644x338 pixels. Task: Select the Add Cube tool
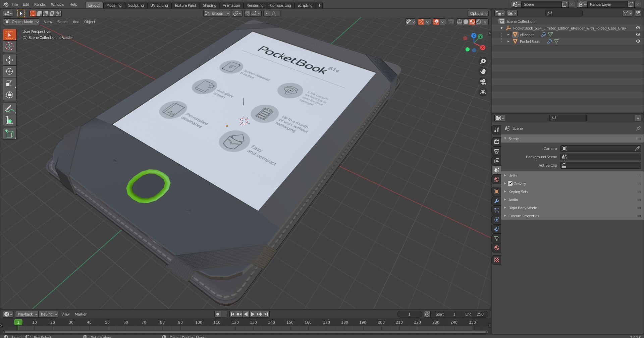click(x=9, y=134)
